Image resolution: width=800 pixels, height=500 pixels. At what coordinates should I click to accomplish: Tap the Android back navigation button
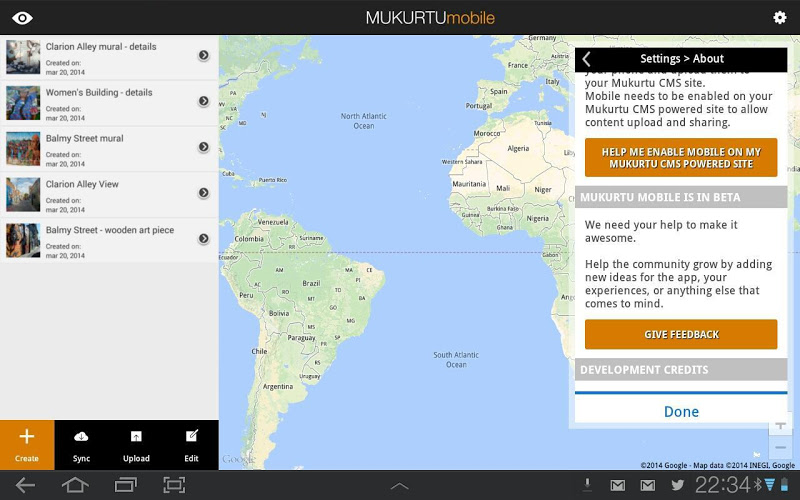coord(25,485)
